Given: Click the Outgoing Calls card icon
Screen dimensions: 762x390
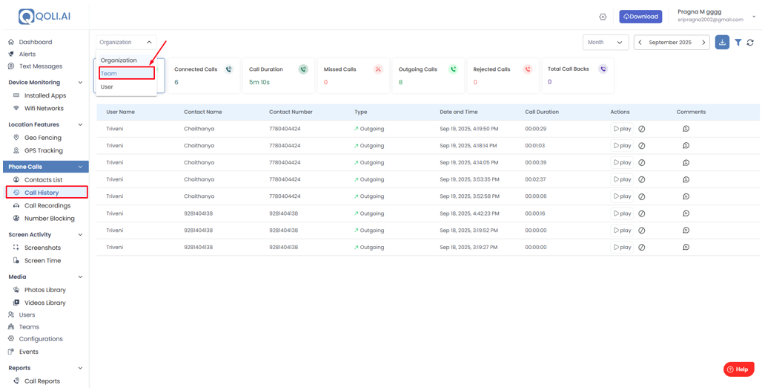Looking at the screenshot, I should click(x=453, y=69).
